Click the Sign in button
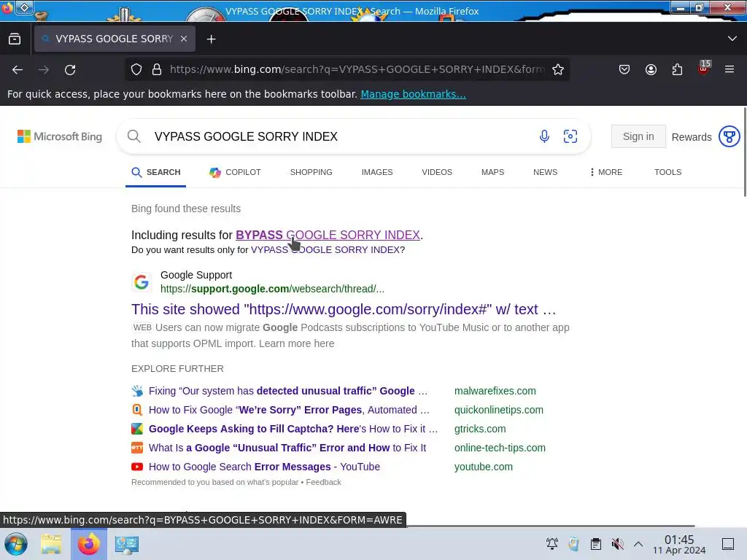 [x=638, y=136]
